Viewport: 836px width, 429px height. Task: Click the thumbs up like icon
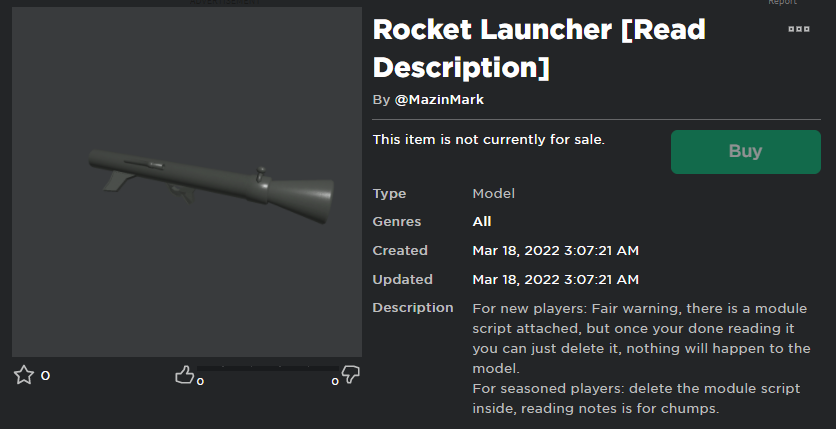point(185,375)
